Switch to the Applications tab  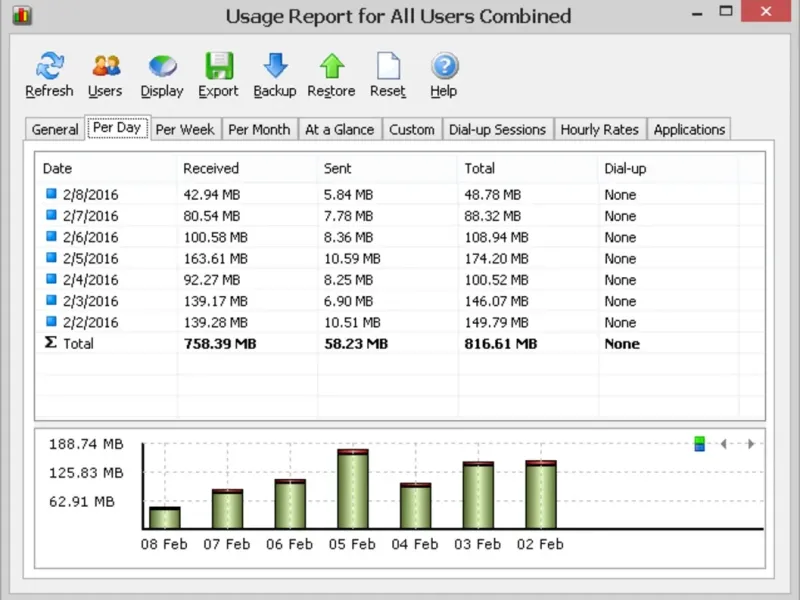689,130
